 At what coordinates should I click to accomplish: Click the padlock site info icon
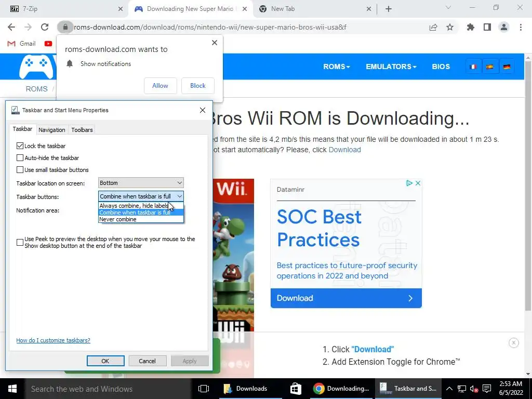click(x=65, y=27)
